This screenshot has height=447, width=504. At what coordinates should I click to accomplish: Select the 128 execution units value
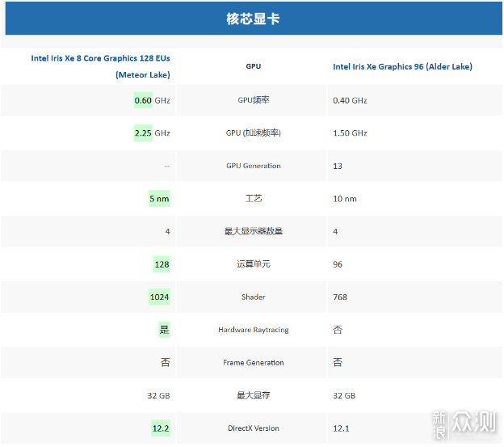[162, 264]
